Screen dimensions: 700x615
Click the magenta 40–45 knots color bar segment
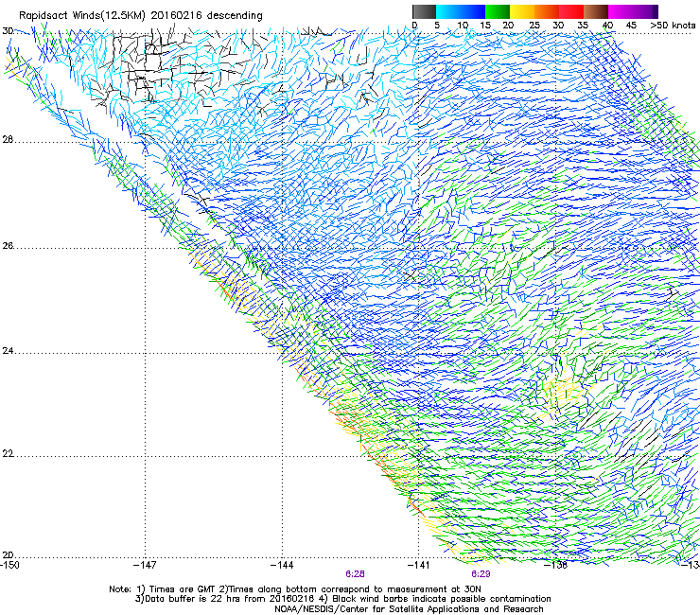[x=621, y=11]
